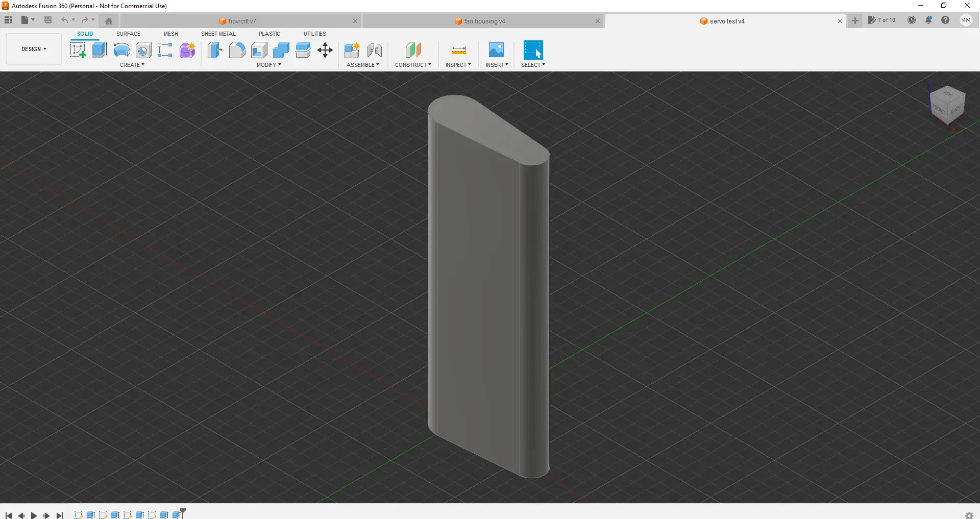Select the Shell tool icon
The height and width of the screenshot is (519, 980).
[259, 50]
